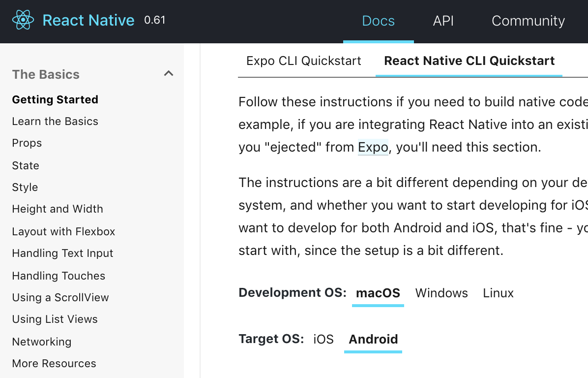Open the State doc page
The width and height of the screenshot is (588, 378).
pyautogui.click(x=26, y=165)
